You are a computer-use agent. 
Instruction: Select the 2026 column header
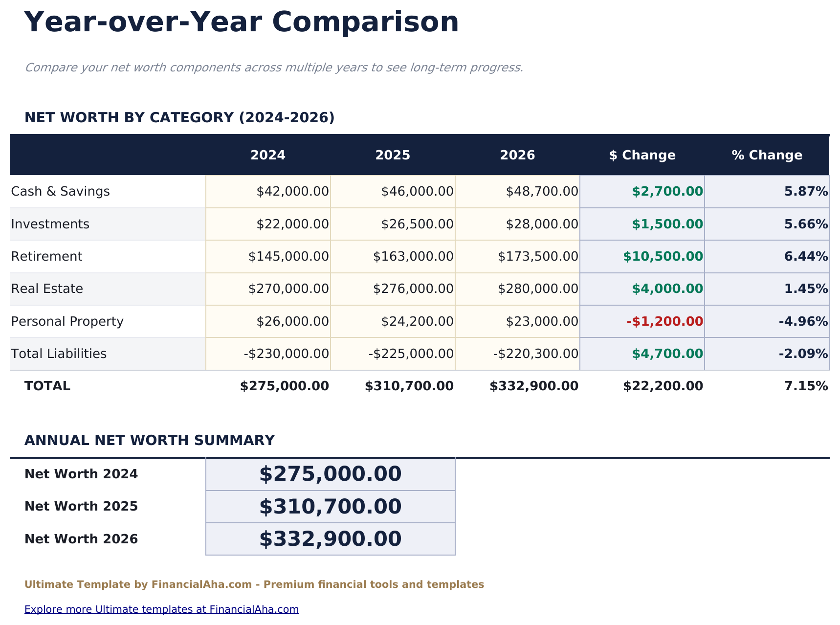(x=517, y=155)
